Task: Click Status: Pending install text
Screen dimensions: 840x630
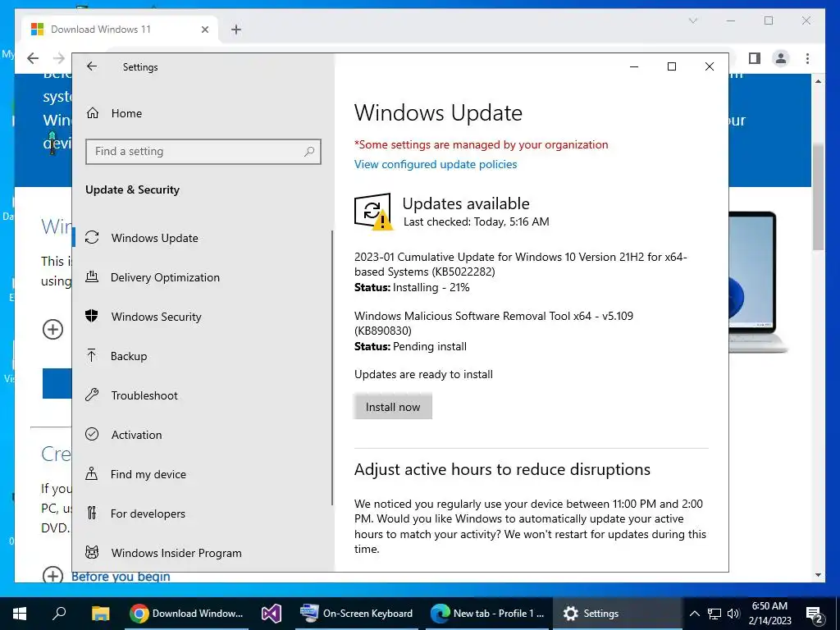Action: [410, 347]
